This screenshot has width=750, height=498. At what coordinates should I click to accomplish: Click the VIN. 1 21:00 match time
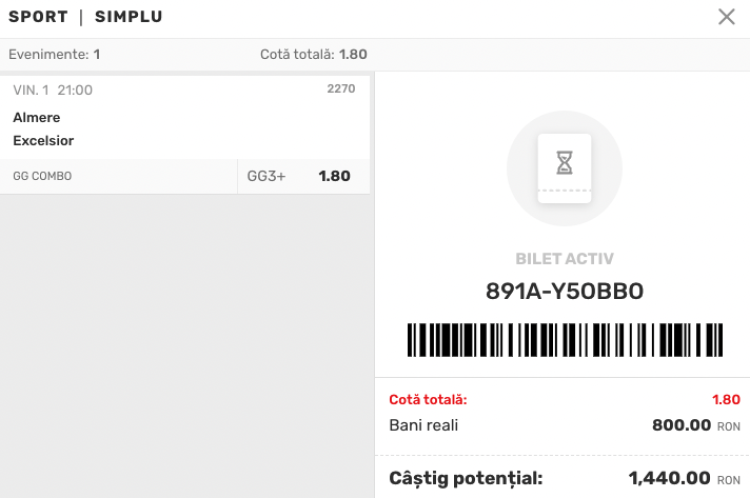(x=53, y=90)
